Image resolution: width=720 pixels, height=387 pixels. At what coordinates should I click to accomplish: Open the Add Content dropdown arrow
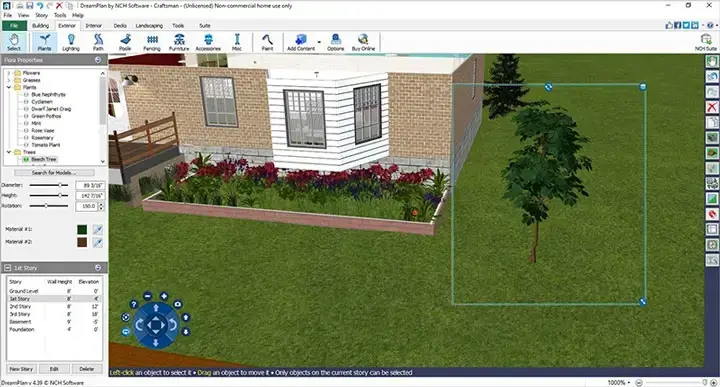coord(319,42)
